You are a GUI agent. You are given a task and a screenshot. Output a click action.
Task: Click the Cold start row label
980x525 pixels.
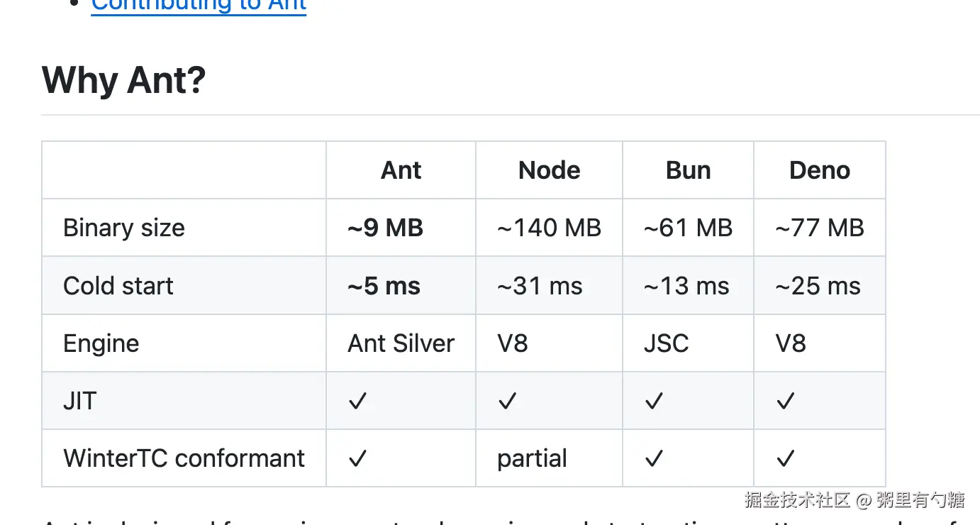coord(118,286)
